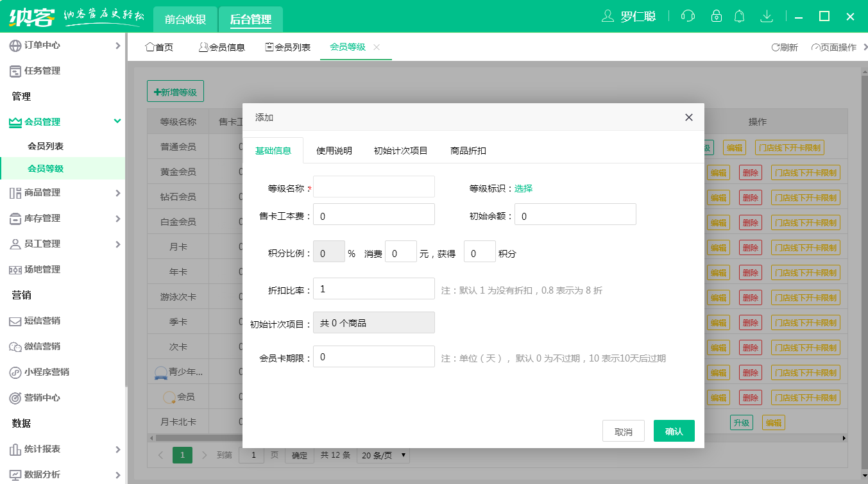Screen dimensions: 868x484
Task: Select the 基础信息 dialog tab
Action: (x=273, y=151)
